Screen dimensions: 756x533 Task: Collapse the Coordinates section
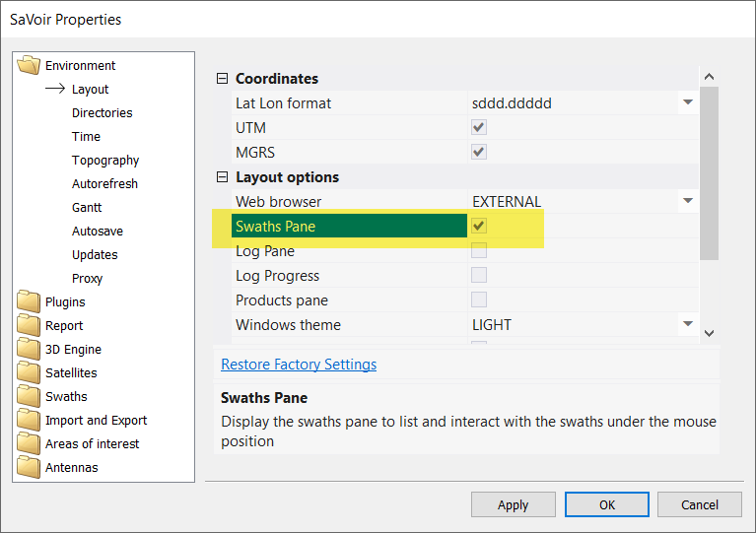coord(222,79)
